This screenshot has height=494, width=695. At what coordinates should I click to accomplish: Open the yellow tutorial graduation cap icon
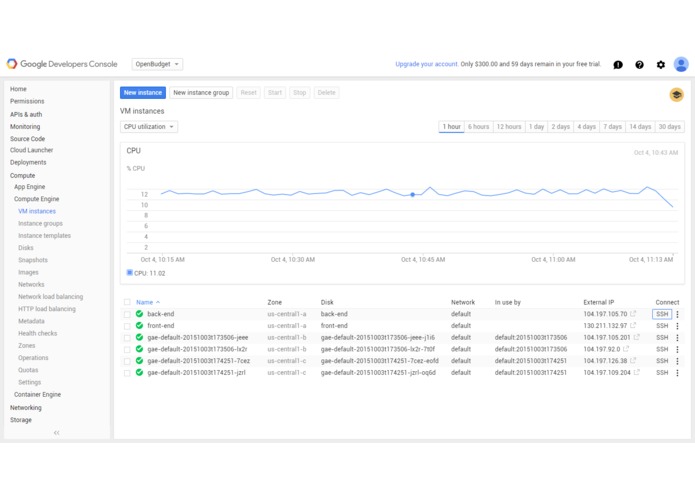(676, 94)
